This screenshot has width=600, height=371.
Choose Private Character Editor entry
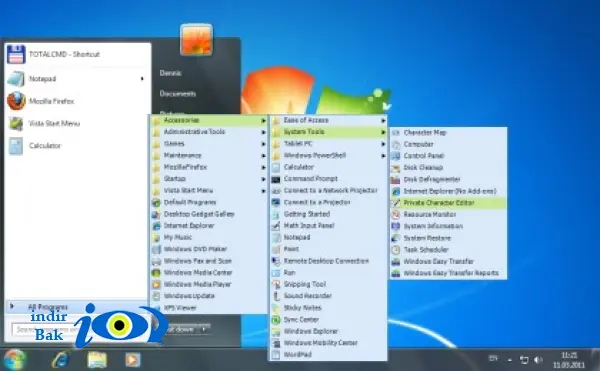pos(448,203)
